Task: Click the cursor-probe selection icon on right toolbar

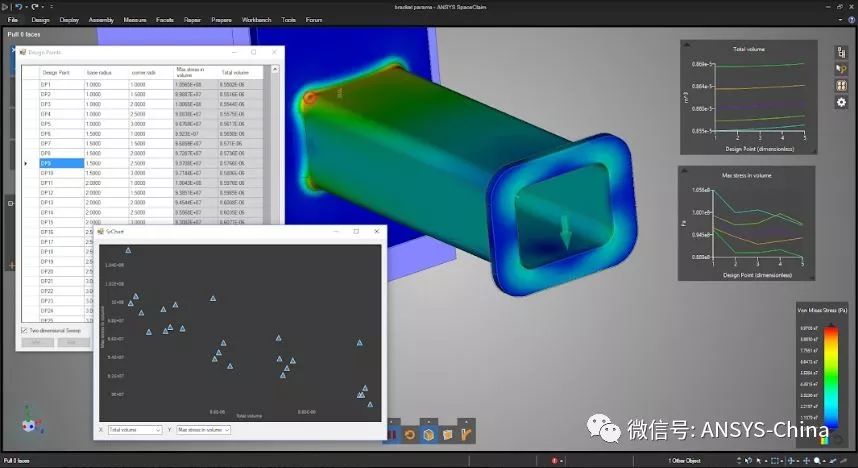Action: point(842,69)
